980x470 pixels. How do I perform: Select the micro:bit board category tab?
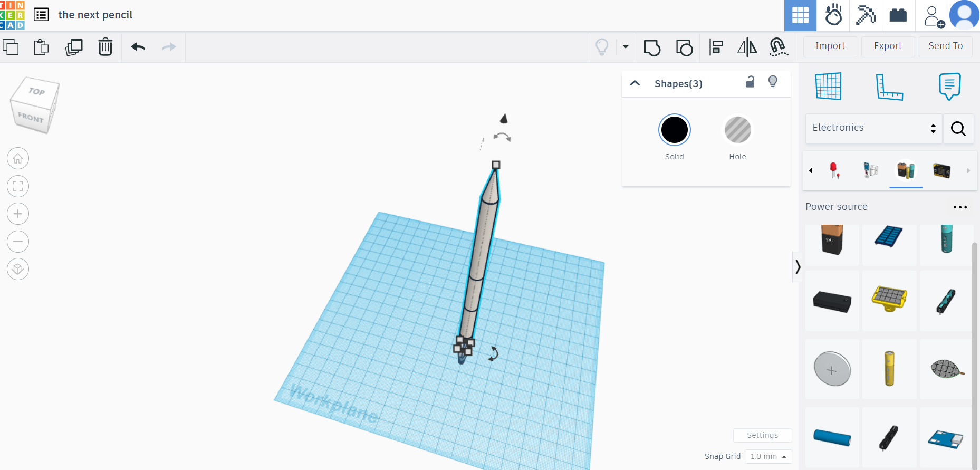pyautogui.click(x=941, y=170)
